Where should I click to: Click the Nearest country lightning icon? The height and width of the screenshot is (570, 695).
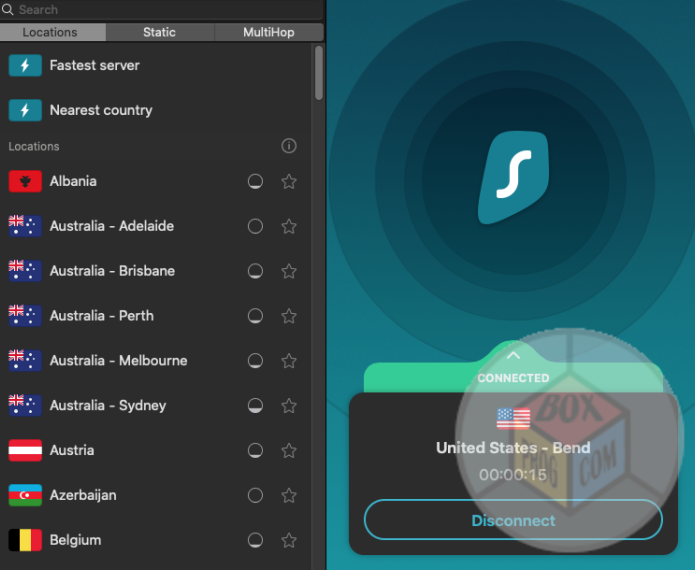[x=25, y=110]
